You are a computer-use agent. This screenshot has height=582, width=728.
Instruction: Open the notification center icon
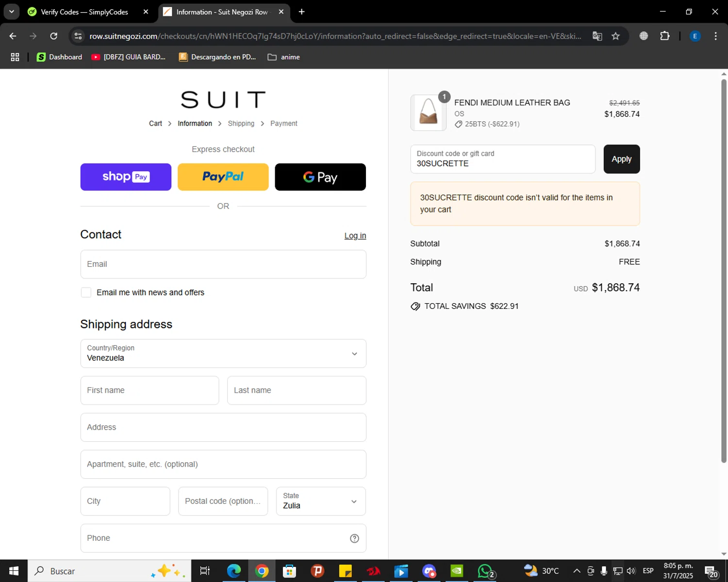pos(711,571)
